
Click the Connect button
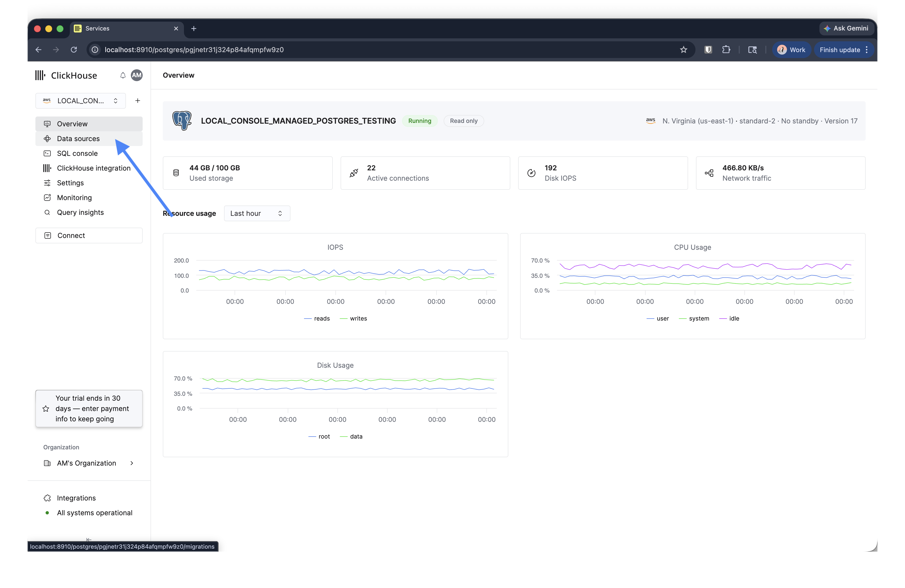89,236
